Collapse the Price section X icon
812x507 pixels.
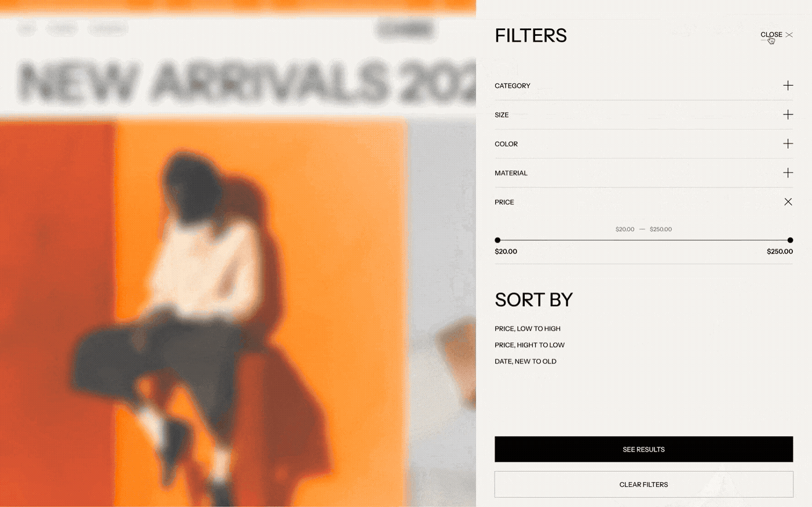[788, 202]
